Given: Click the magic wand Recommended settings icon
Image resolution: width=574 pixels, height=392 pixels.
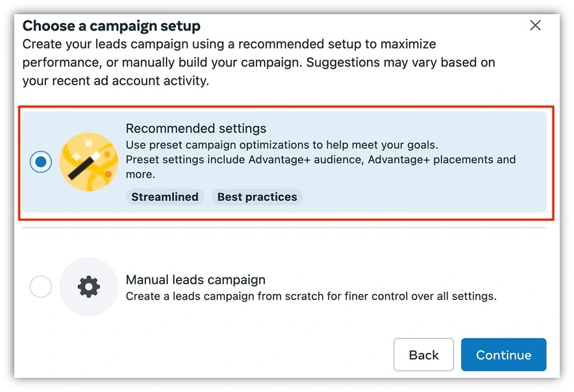Looking at the screenshot, I should pos(89,162).
